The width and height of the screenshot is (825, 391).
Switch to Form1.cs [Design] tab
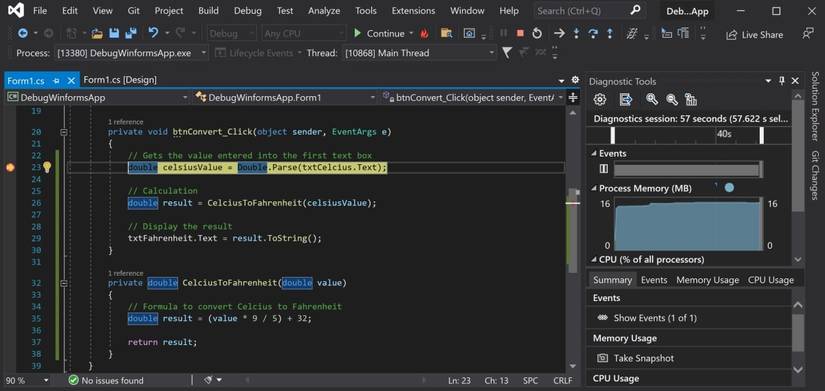tap(120, 80)
